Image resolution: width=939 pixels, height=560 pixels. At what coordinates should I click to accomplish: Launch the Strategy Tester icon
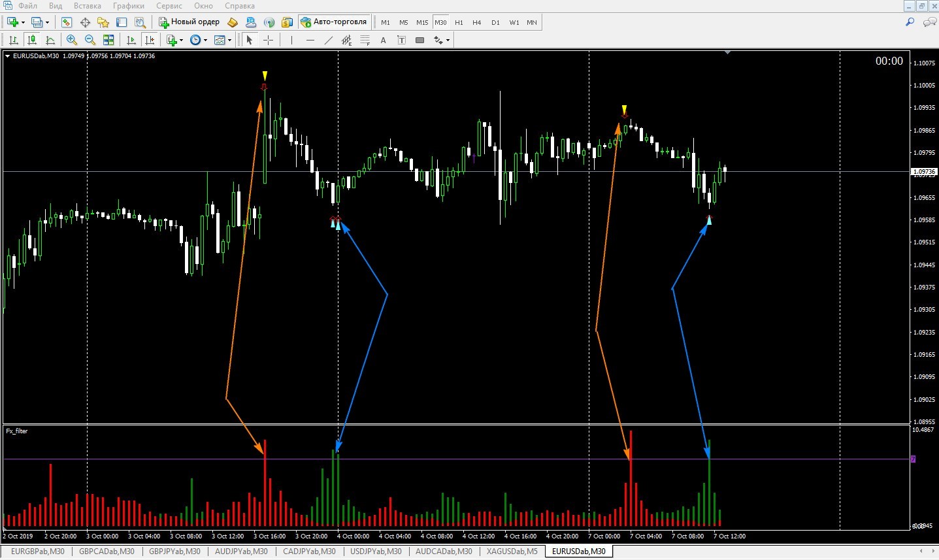pyautogui.click(x=140, y=22)
